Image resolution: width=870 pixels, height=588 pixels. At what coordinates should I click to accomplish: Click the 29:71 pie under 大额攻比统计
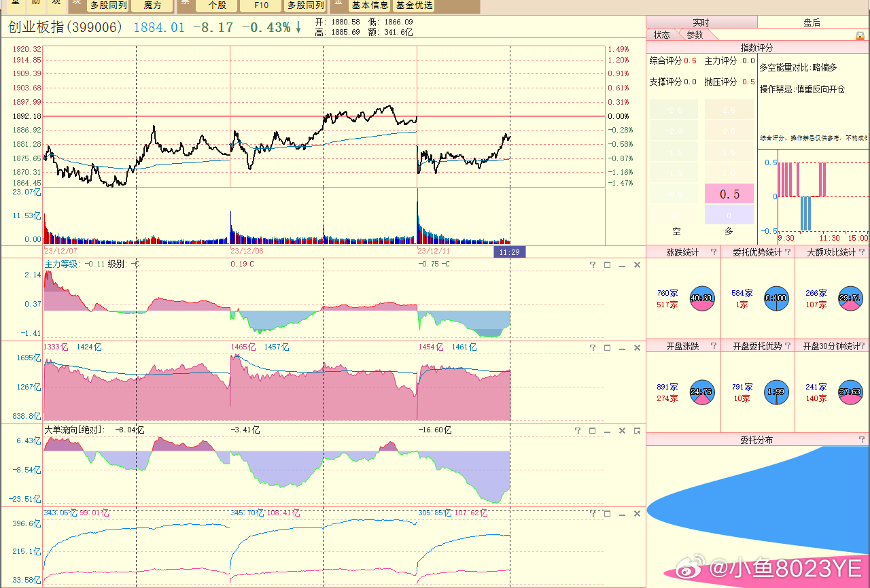[850, 297]
